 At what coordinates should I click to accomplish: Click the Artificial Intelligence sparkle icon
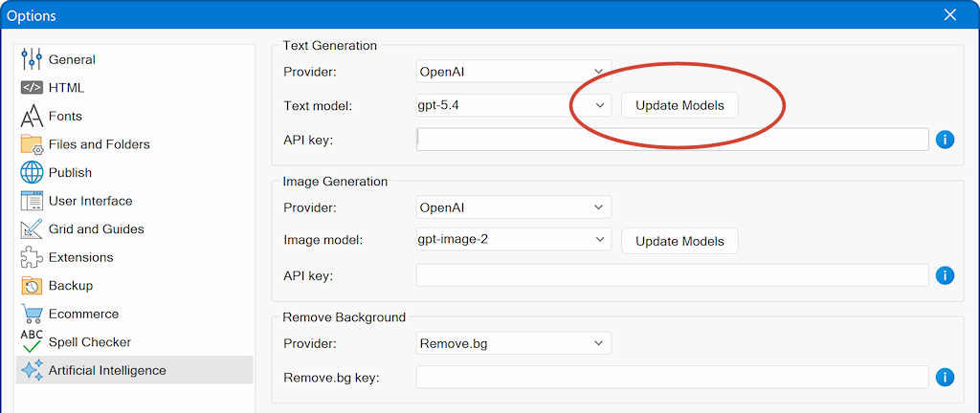32,370
